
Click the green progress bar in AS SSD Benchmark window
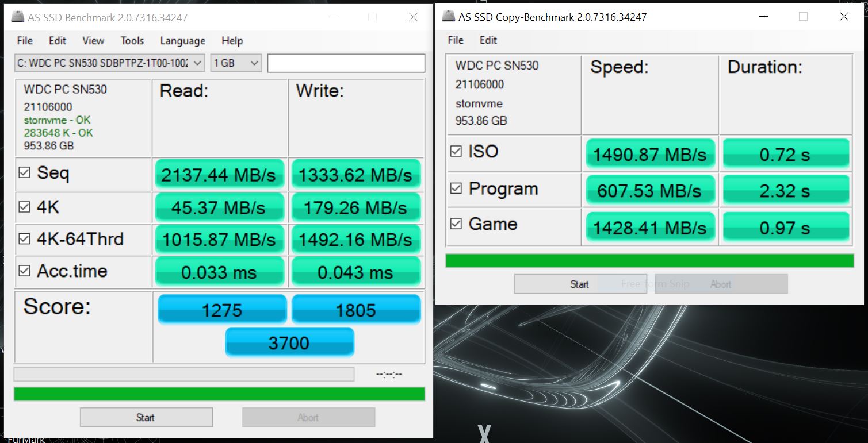point(219,394)
